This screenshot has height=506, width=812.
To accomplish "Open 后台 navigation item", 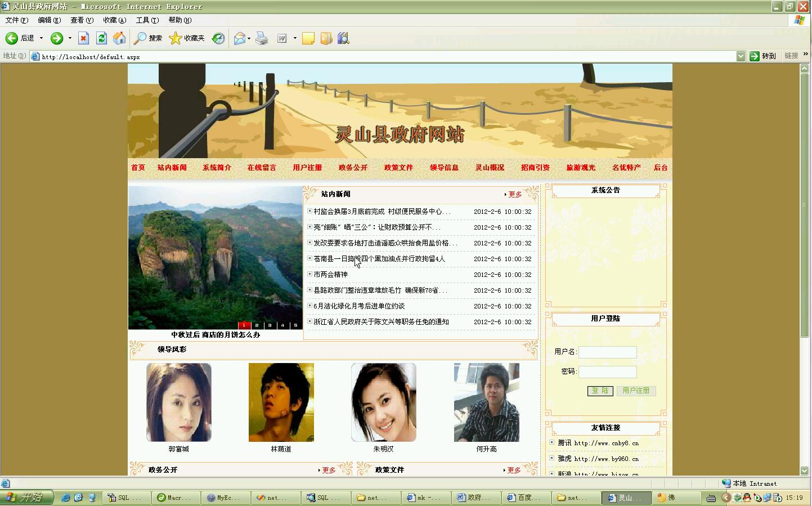I will [x=661, y=168].
